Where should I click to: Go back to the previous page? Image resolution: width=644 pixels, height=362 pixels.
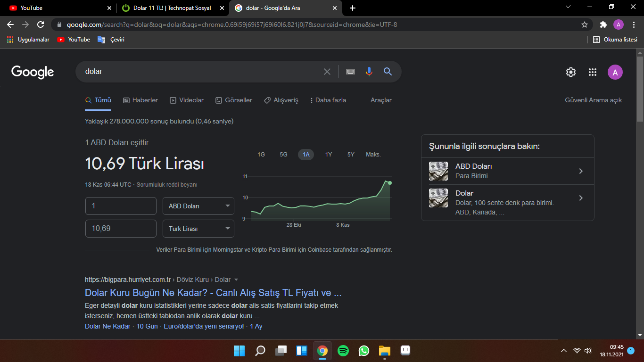[10, 25]
